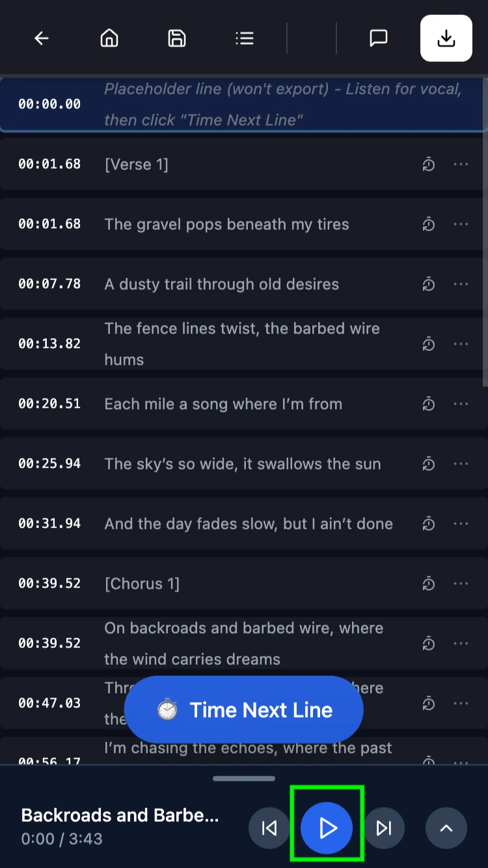Open the track list view icon
The image size is (488, 868).
coord(244,38)
